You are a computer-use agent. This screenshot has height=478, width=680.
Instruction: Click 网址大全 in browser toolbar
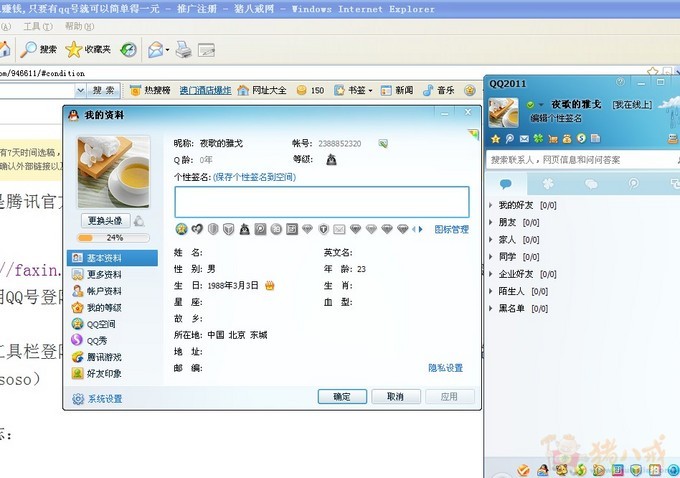pos(262,90)
